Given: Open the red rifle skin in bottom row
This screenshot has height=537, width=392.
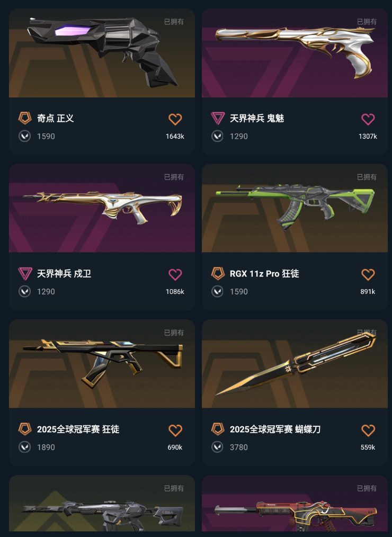Looking at the screenshot, I should pos(295,504).
